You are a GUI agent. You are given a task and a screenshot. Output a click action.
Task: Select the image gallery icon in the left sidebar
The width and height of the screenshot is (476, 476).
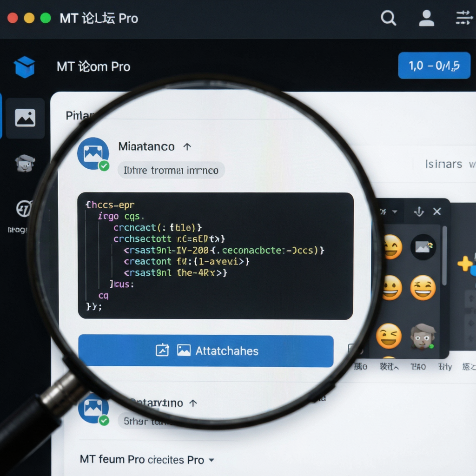pos(25,118)
